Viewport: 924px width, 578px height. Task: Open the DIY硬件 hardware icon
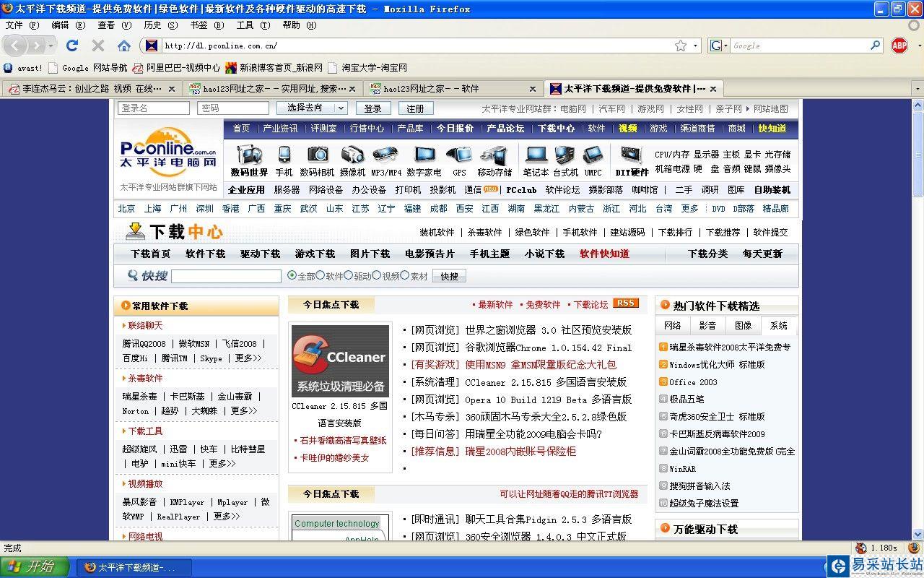632,155
